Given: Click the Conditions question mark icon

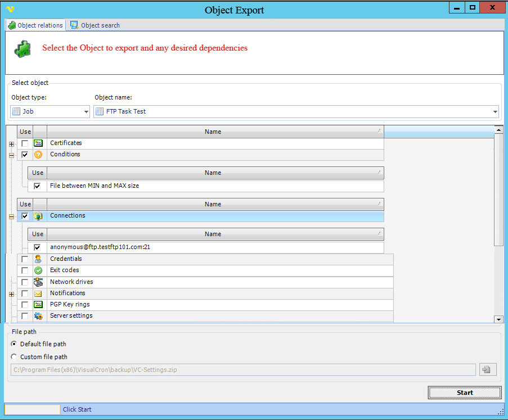Looking at the screenshot, I should click(38, 155).
